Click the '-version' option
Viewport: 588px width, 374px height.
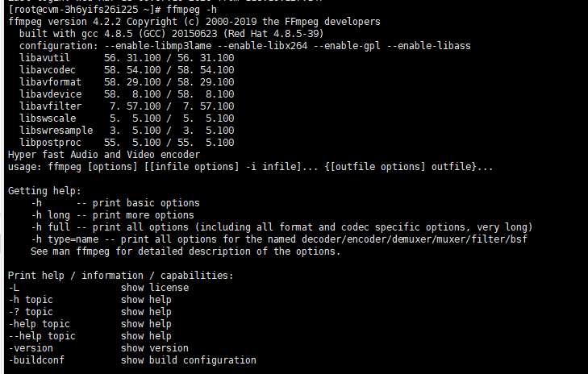pos(33,347)
